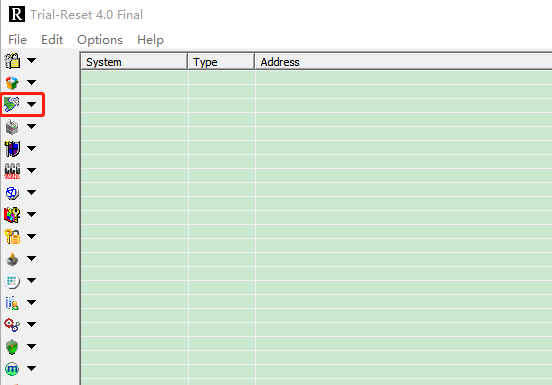Sort by the Address column header

point(403,62)
